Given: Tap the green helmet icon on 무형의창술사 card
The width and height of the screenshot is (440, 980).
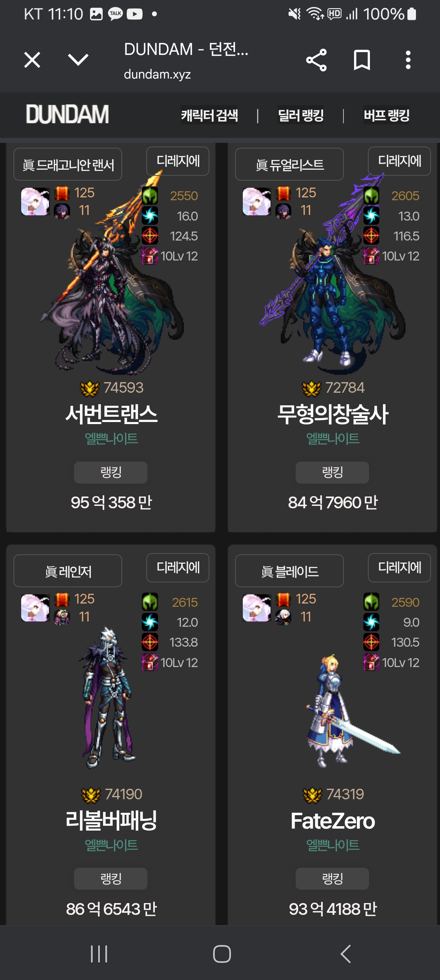Looking at the screenshot, I should (x=371, y=196).
